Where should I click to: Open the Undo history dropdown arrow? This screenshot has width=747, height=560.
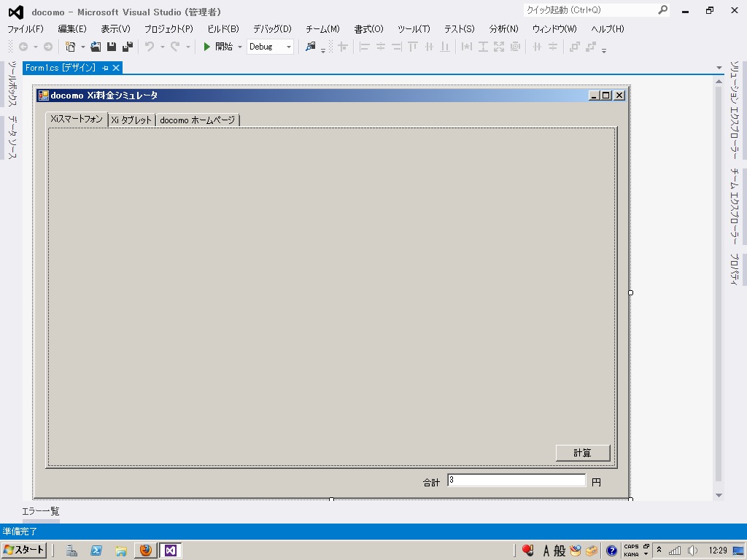[x=163, y=47]
